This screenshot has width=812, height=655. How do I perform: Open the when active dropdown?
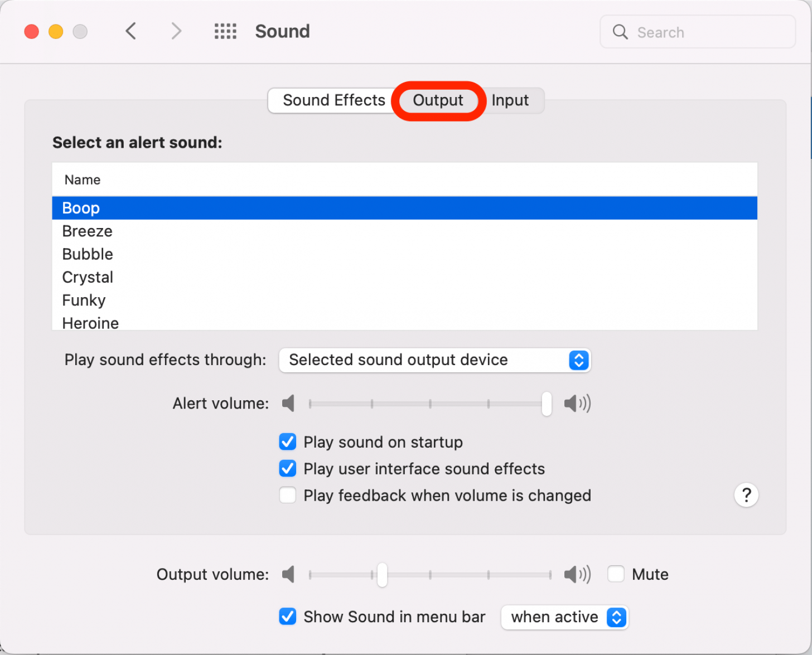point(564,617)
